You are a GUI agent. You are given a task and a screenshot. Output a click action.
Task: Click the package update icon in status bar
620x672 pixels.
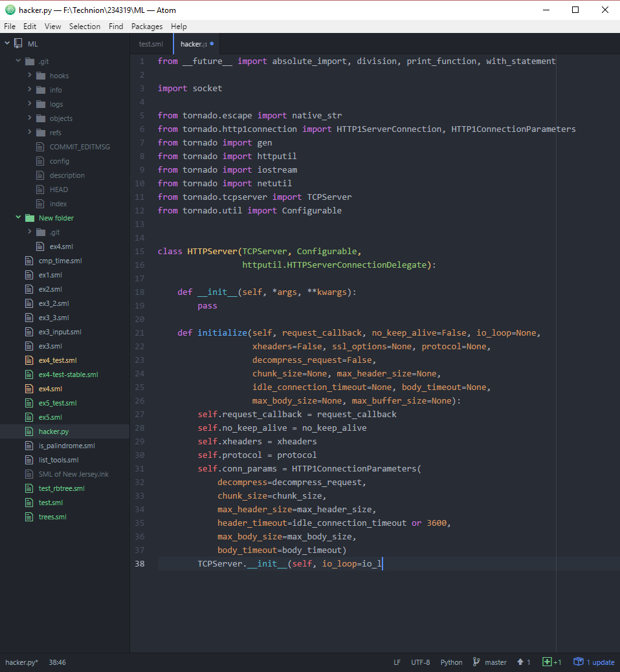(x=579, y=662)
